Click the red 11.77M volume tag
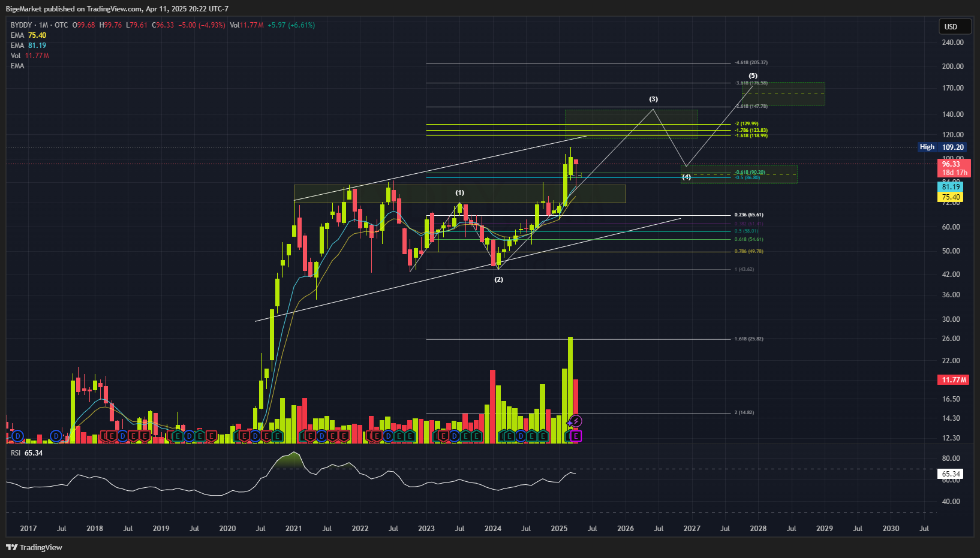Image resolution: width=980 pixels, height=558 pixels. 954,380
